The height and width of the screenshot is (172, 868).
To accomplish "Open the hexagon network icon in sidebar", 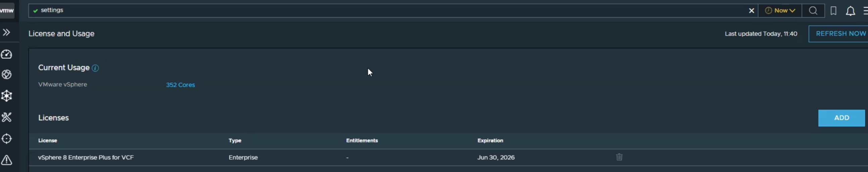I will click(x=6, y=96).
